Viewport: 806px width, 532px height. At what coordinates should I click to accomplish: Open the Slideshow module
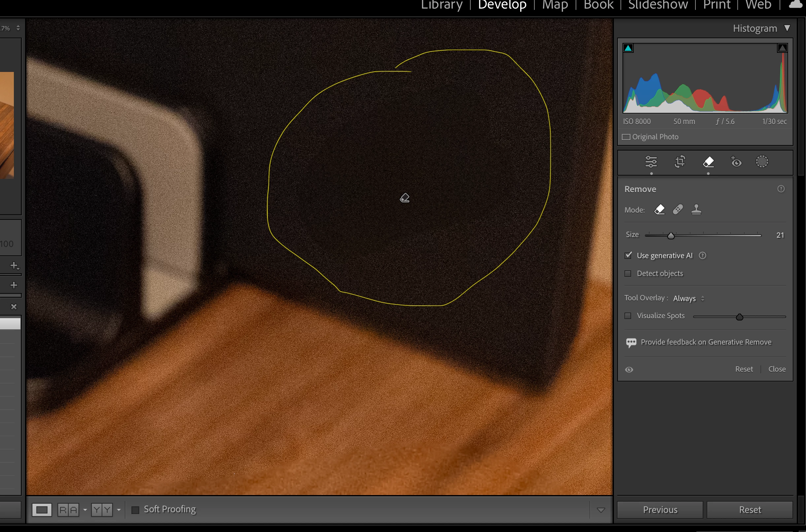click(x=658, y=5)
